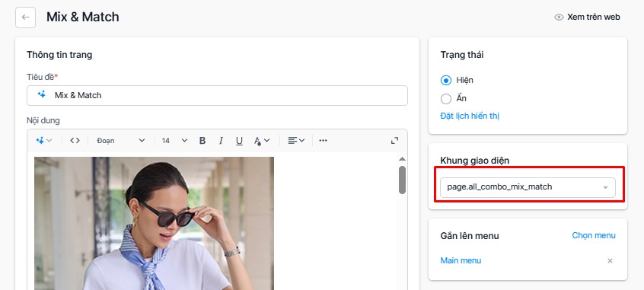This screenshot has height=290, width=644.
Task: Toggle HTML source code view
Action: click(x=75, y=141)
